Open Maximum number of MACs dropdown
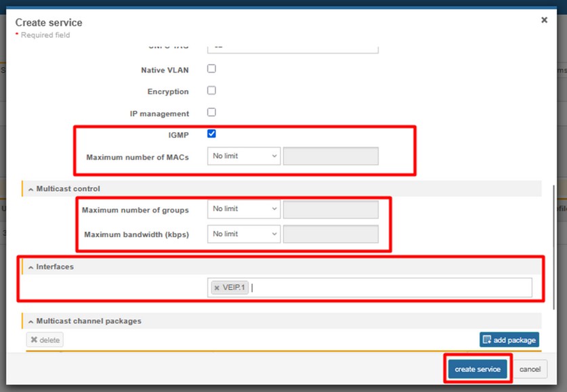The width and height of the screenshot is (567, 392). coord(244,156)
